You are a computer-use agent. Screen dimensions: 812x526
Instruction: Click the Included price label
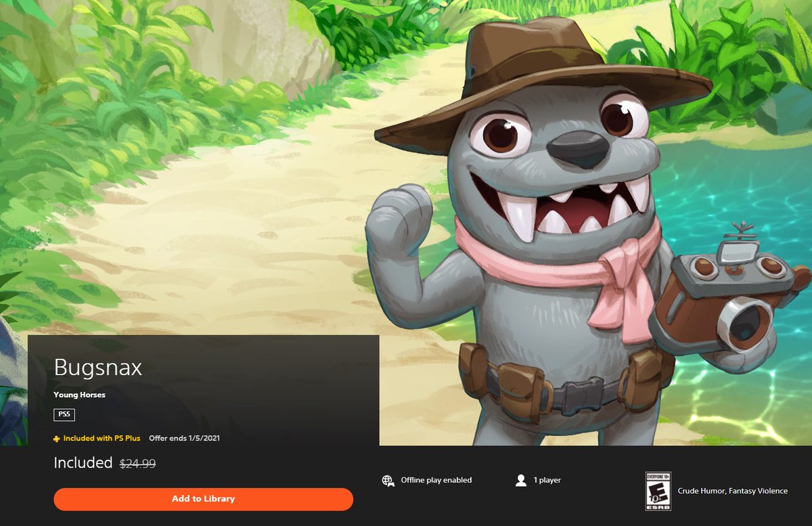[x=83, y=463]
